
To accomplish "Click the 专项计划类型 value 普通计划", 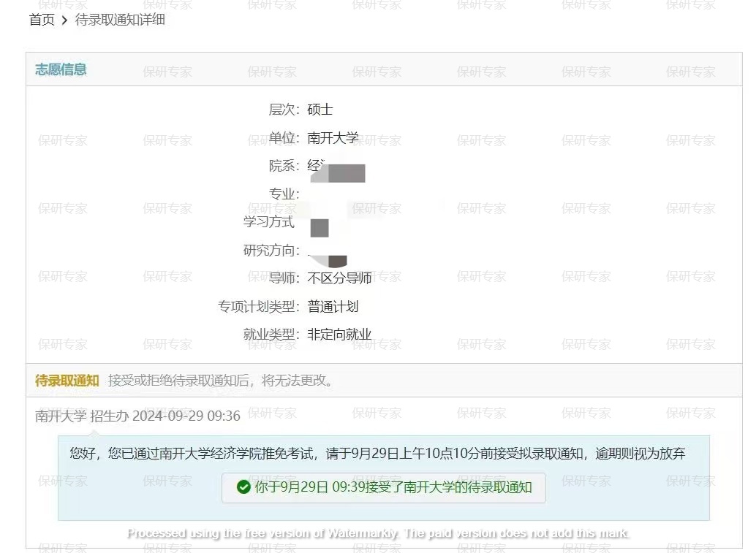I will tap(333, 306).
